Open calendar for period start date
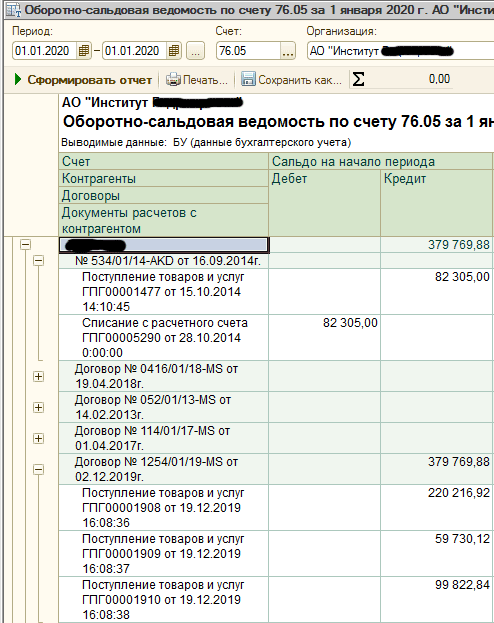 point(83,51)
